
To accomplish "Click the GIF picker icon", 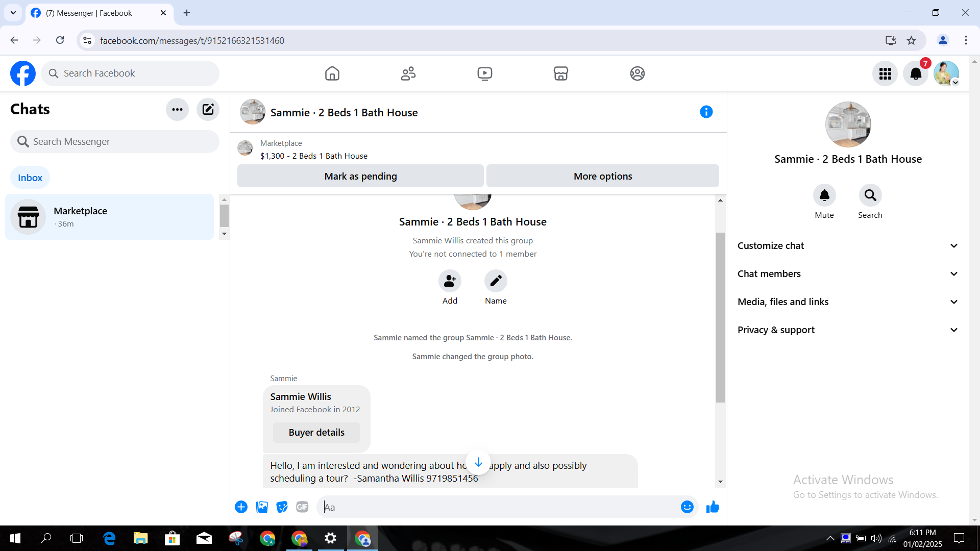I will pyautogui.click(x=302, y=507).
